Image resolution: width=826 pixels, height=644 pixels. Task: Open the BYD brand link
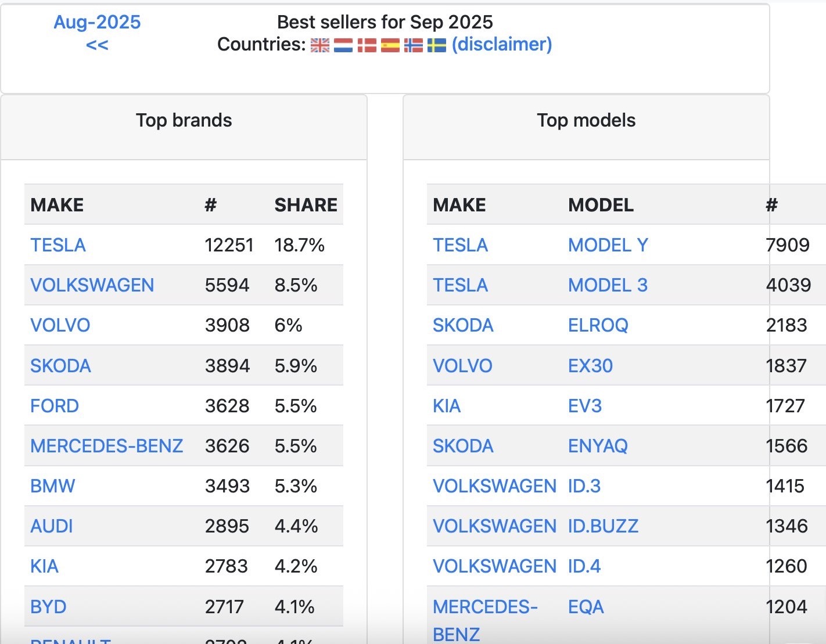pyautogui.click(x=48, y=607)
